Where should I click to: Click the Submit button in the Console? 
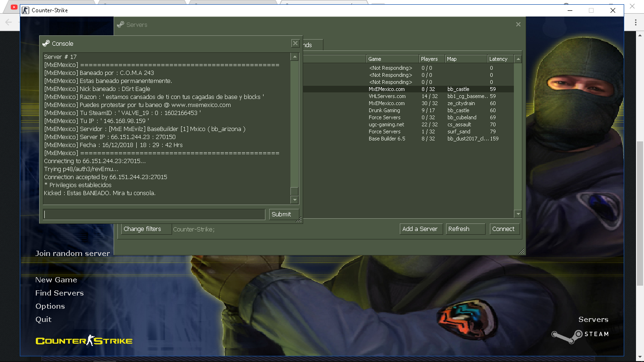[x=284, y=214]
